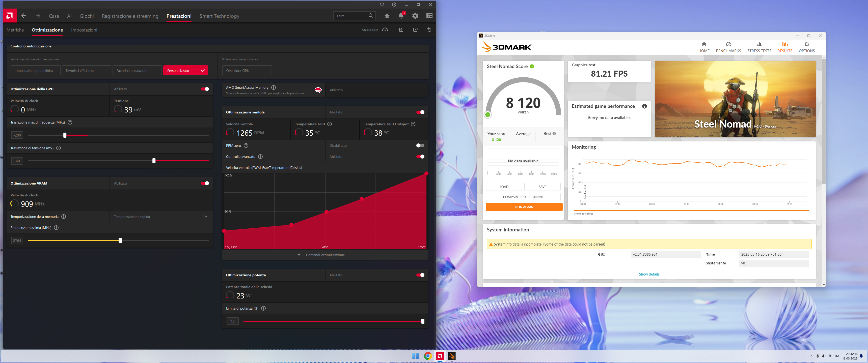Show help for Traslazione di tensione
This screenshot has width=868, height=363.
[58, 148]
